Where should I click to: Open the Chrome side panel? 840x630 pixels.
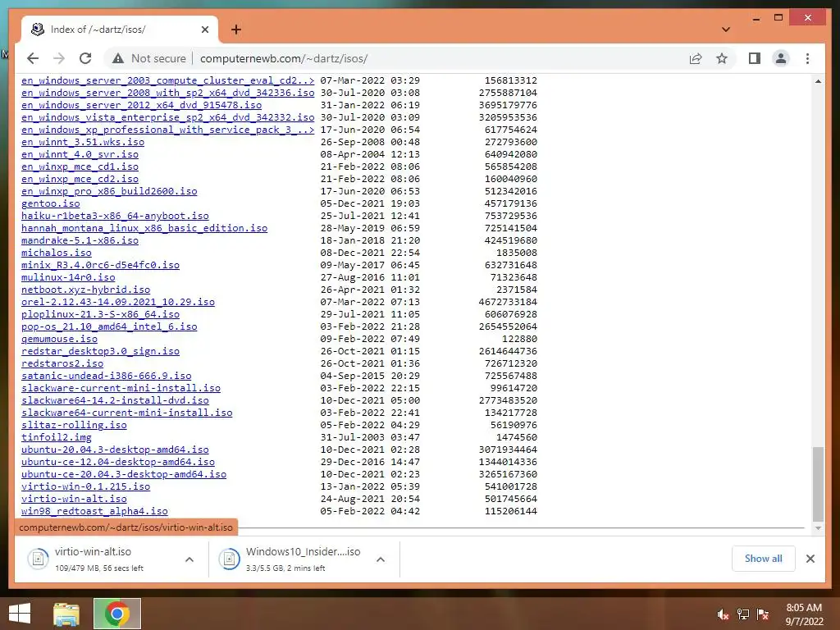click(x=755, y=58)
